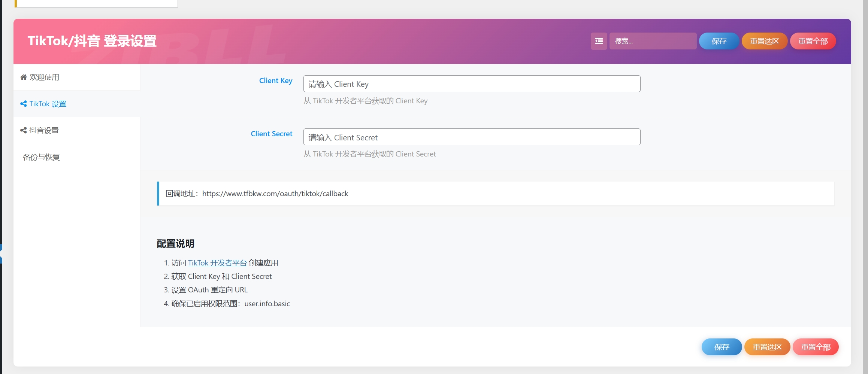Click the expand-all options list icon in header
This screenshot has width=868, height=374.
coord(599,41)
